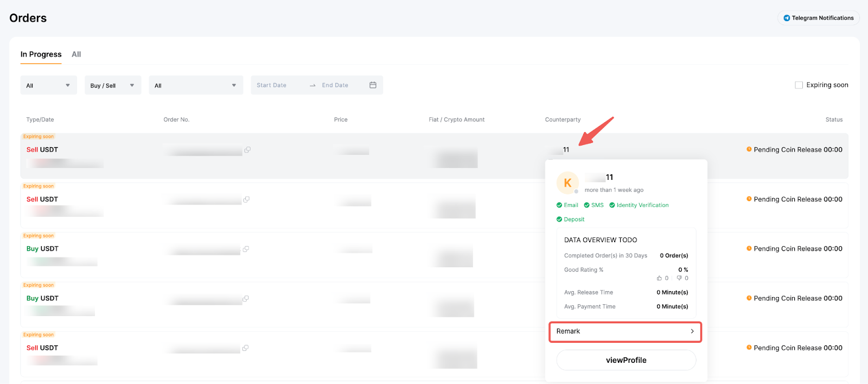Image resolution: width=868 pixels, height=384 pixels.
Task: Copy order number in fifth row
Action: pos(245,348)
